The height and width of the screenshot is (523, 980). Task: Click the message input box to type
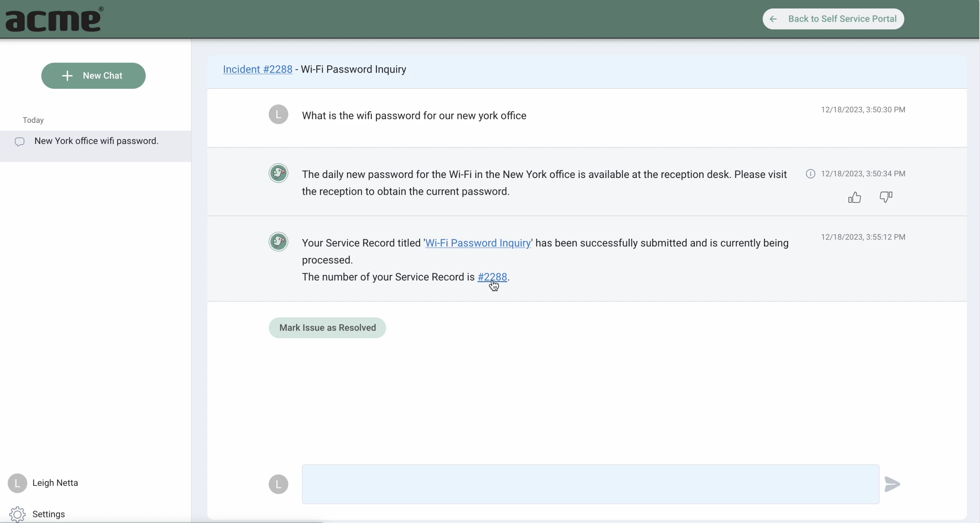(x=590, y=484)
